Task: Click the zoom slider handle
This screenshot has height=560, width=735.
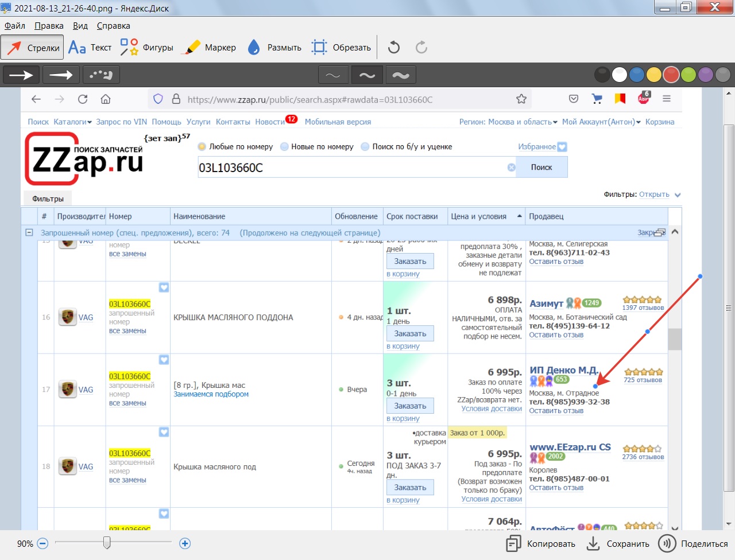Action: click(x=107, y=543)
